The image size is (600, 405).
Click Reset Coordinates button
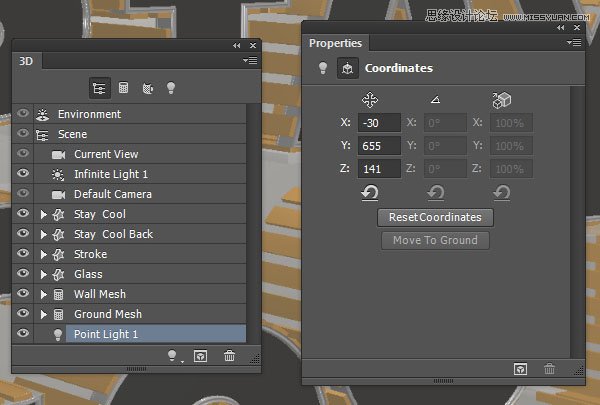click(x=435, y=217)
